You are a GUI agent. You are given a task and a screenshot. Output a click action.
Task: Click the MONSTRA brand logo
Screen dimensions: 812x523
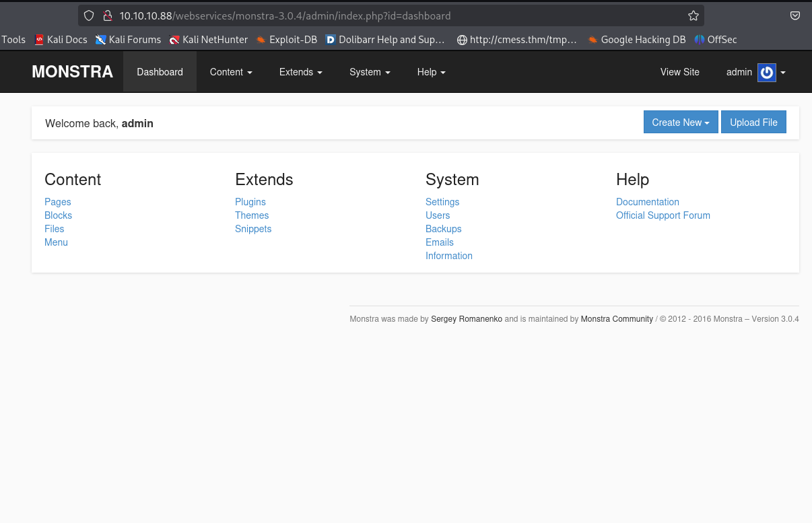(x=72, y=72)
